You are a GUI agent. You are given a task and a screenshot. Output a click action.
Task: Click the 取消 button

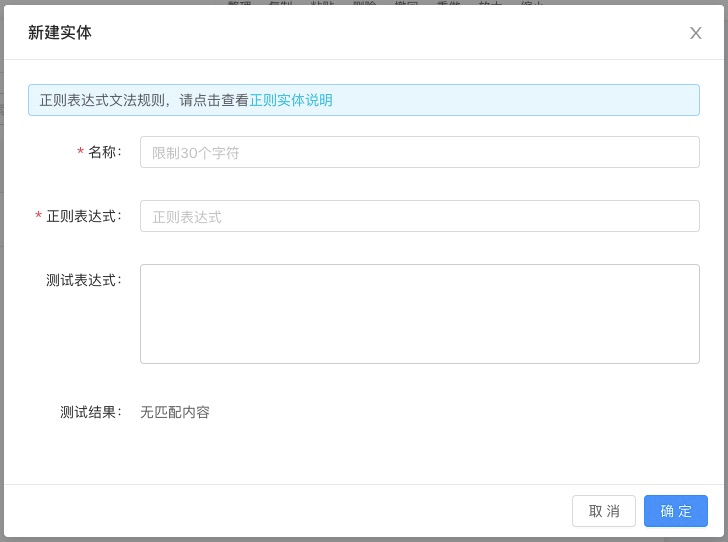pos(604,511)
